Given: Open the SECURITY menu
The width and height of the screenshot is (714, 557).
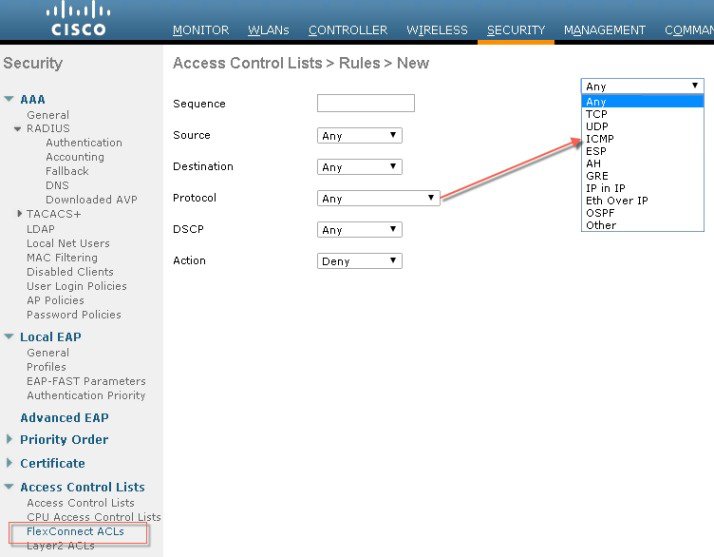Looking at the screenshot, I should (516, 30).
